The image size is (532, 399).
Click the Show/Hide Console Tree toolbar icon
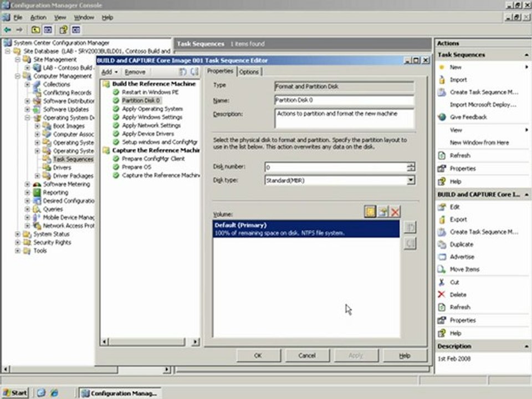(x=48, y=30)
